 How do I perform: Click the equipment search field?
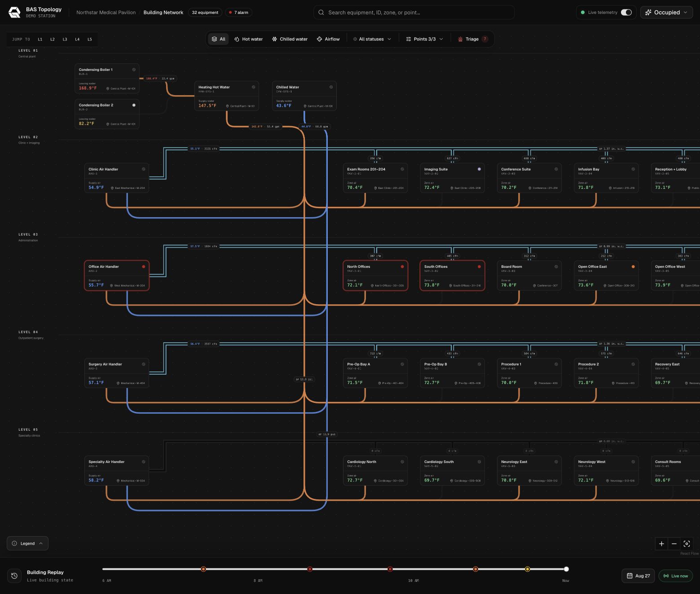414,13
